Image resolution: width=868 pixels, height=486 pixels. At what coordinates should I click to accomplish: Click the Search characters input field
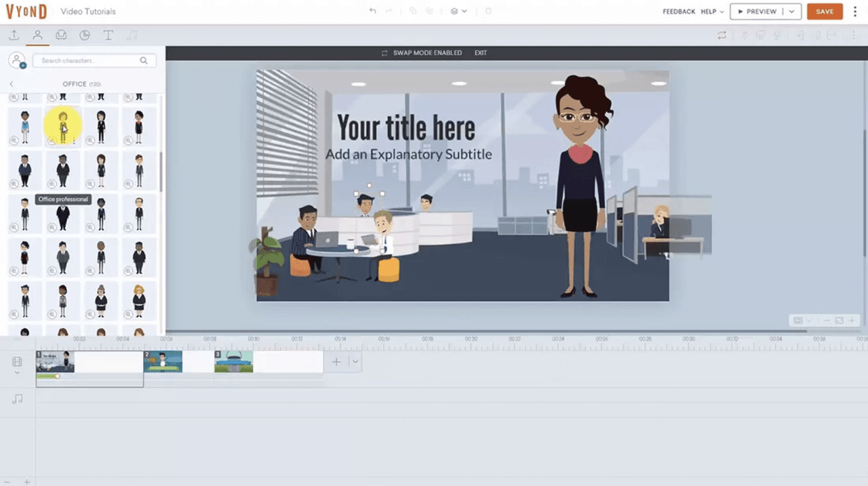pyautogui.click(x=88, y=60)
